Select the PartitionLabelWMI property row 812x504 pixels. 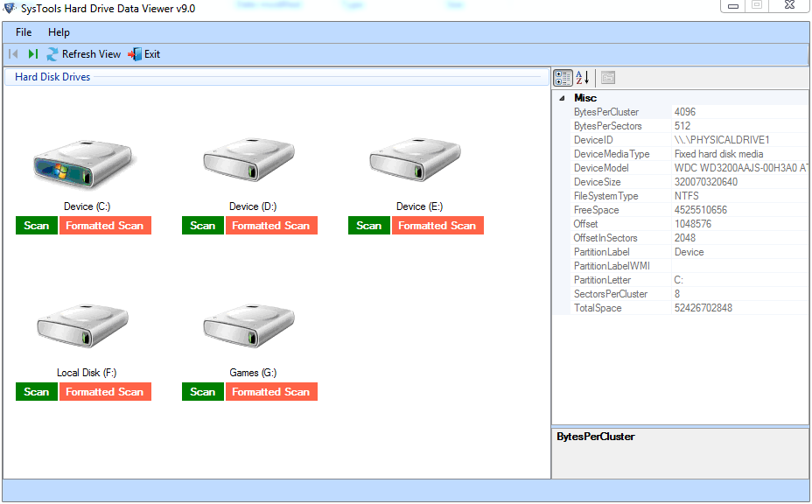tap(689, 266)
